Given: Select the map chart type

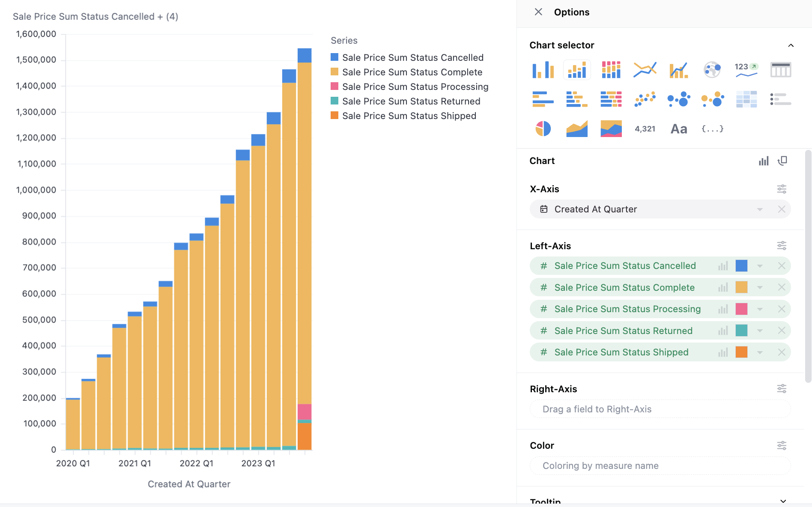Looking at the screenshot, I should tap(712, 69).
